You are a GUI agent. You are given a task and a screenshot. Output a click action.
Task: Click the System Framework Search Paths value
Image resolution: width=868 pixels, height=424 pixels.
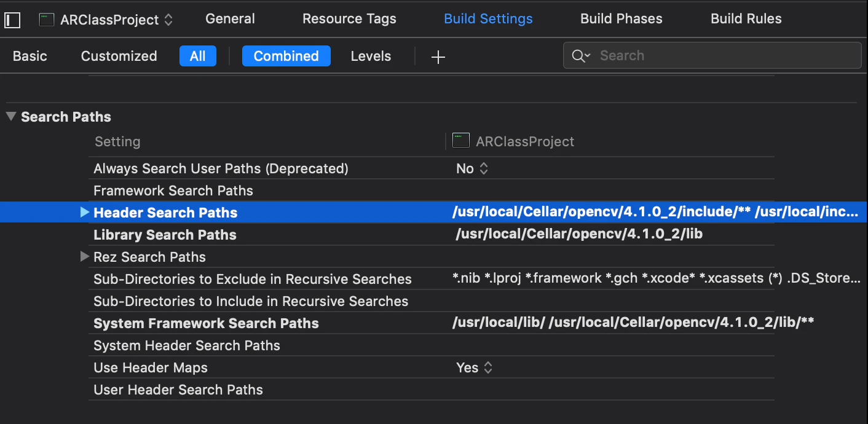point(633,323)
